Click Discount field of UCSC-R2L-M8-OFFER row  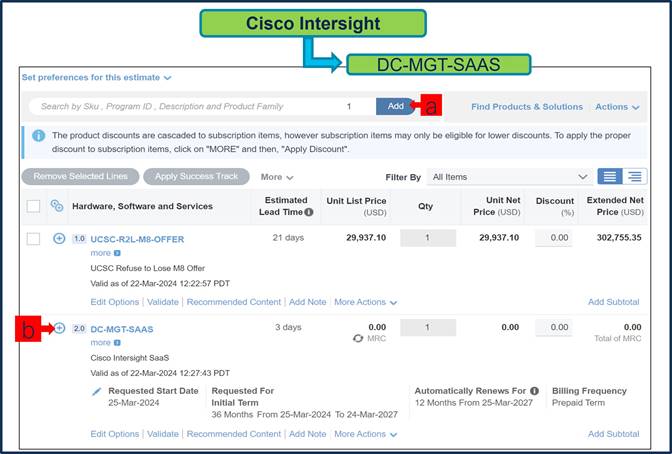point(554,238)
